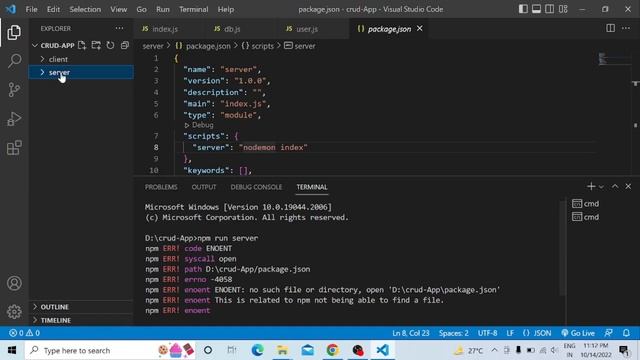Create a new folder in CRUD-APP

pos(96,45)
